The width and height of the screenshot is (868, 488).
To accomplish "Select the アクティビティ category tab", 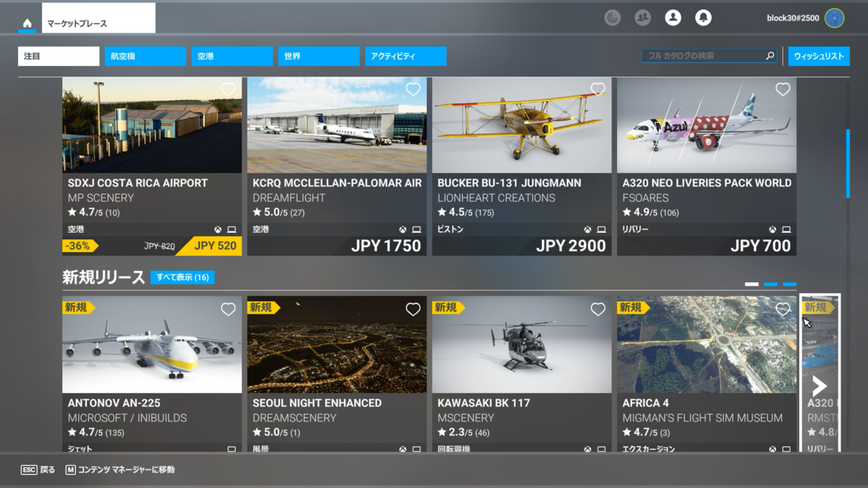I will (406, 56).
